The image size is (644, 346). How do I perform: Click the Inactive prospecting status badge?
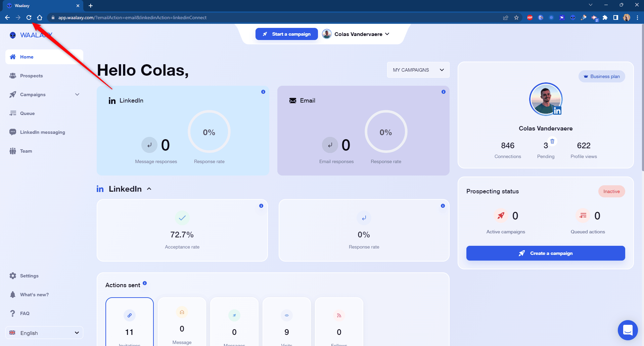click(611, 191)
